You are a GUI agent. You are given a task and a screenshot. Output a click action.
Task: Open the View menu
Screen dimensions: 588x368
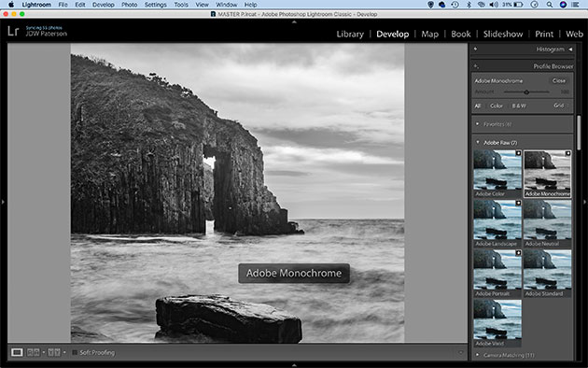202,5
